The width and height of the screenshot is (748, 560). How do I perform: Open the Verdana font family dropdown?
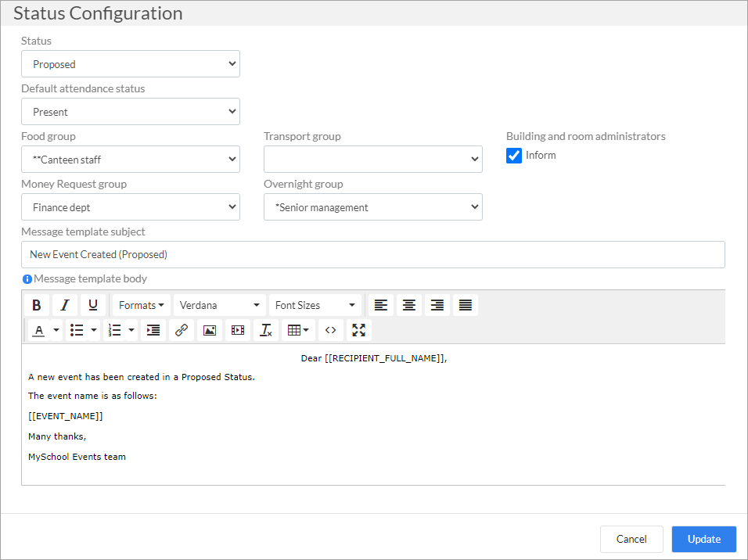point(219,305)
